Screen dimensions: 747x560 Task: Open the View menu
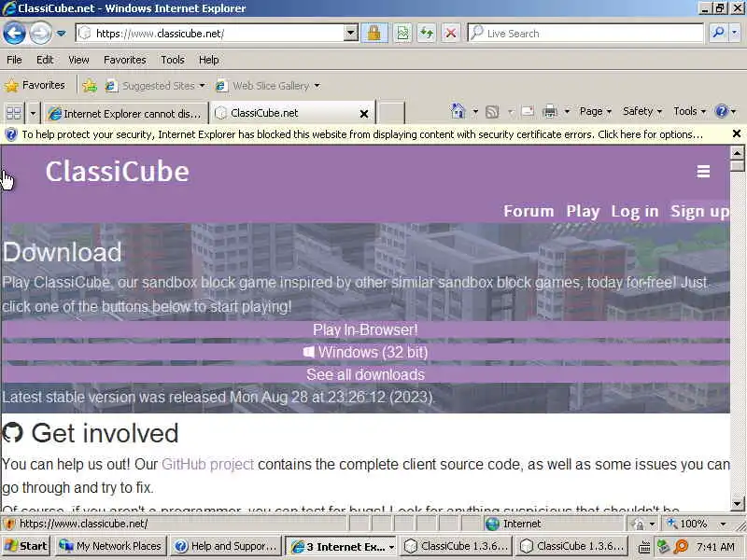click(x=78, y=60)
